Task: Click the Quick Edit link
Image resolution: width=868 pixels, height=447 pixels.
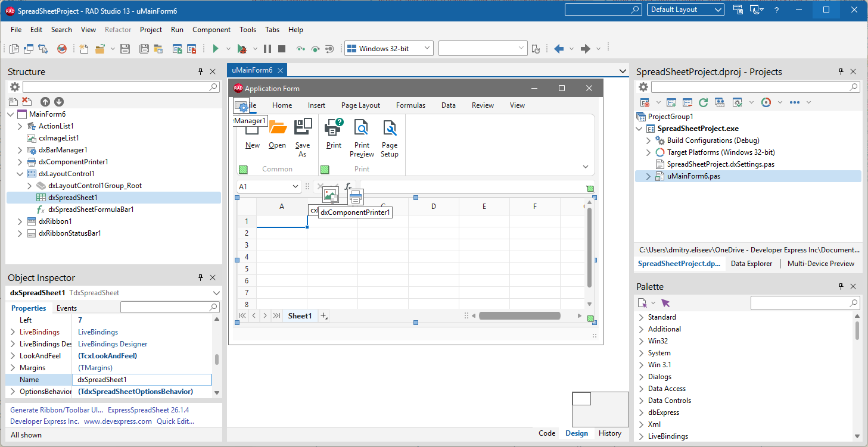Action: click(x=175, y=421)
